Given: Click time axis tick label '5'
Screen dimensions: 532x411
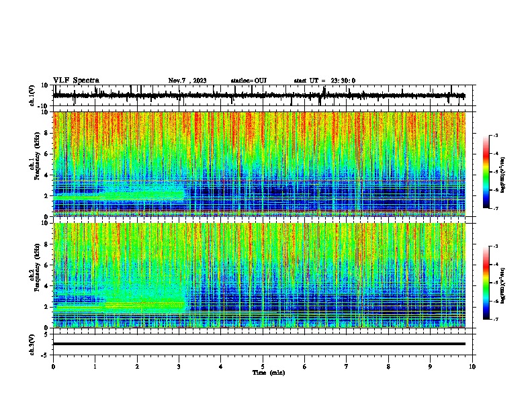Looking at the screenshot, I should tap(263, 367).
